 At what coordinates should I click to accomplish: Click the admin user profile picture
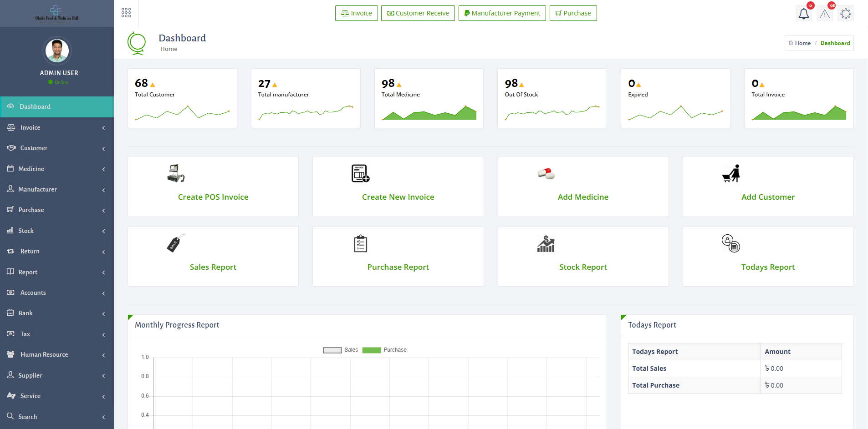(x=57, y=50)
